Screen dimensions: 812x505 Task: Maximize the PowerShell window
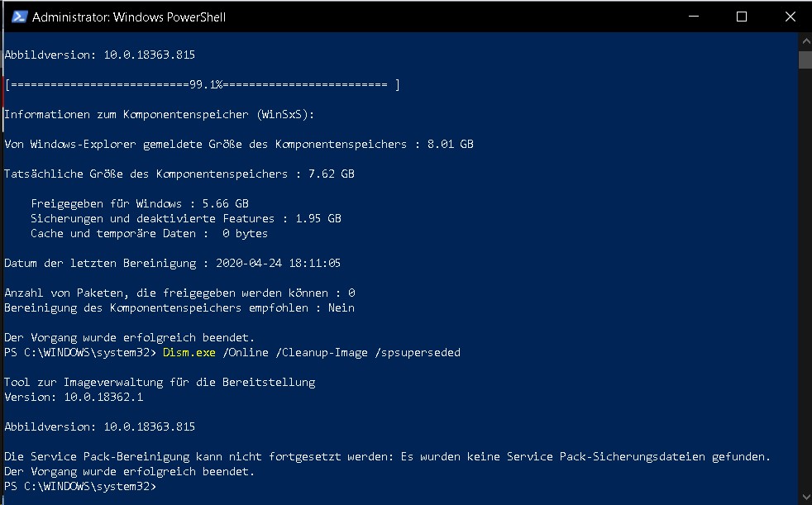[742, 17]
